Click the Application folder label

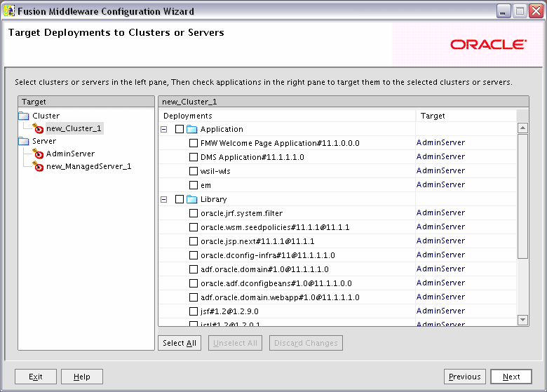[x=222, y=130]
